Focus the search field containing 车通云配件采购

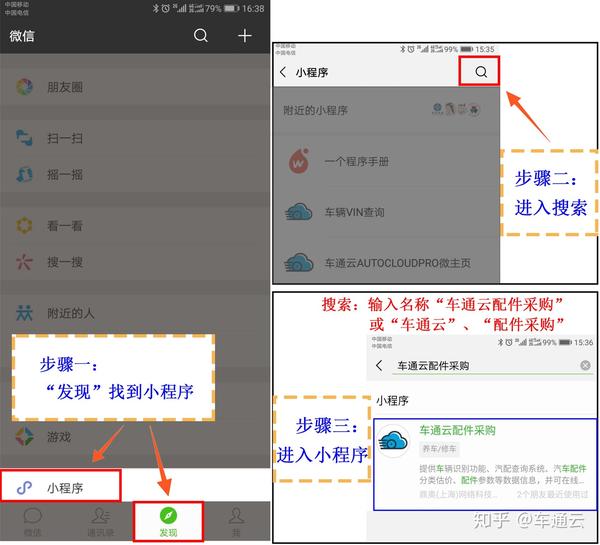[492, 366]
